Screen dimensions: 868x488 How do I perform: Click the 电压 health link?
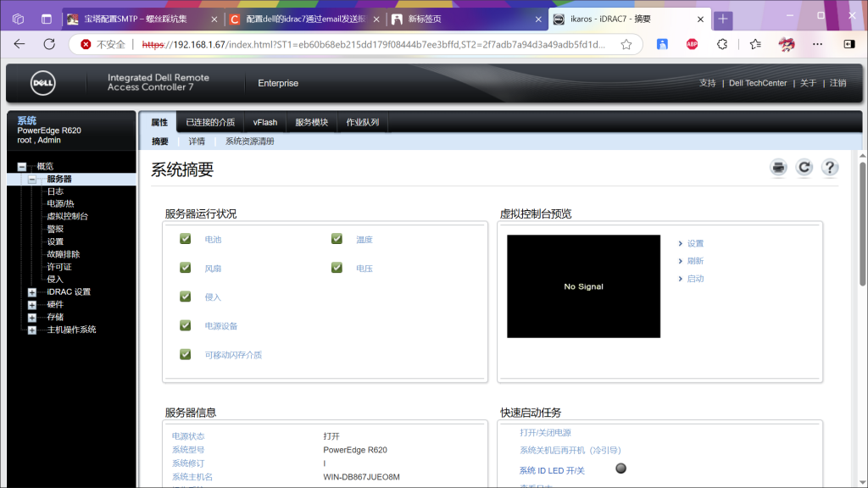coord(364,269)
